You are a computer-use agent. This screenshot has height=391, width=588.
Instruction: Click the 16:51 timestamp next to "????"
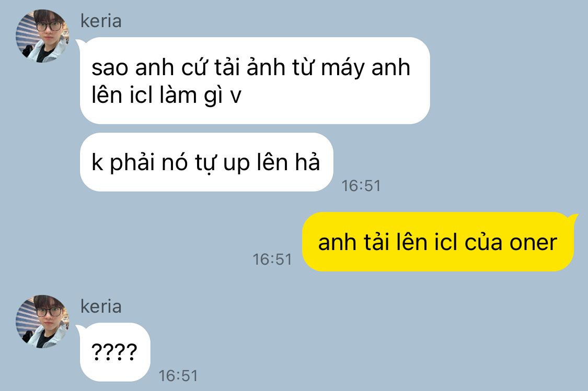point(178,376)
